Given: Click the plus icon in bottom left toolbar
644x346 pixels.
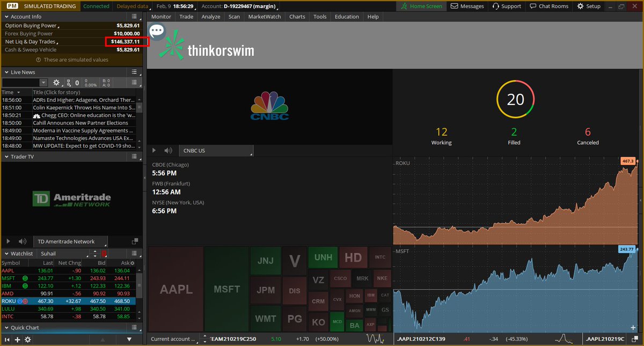Looking at the screenshot, I should click(18, 340).
